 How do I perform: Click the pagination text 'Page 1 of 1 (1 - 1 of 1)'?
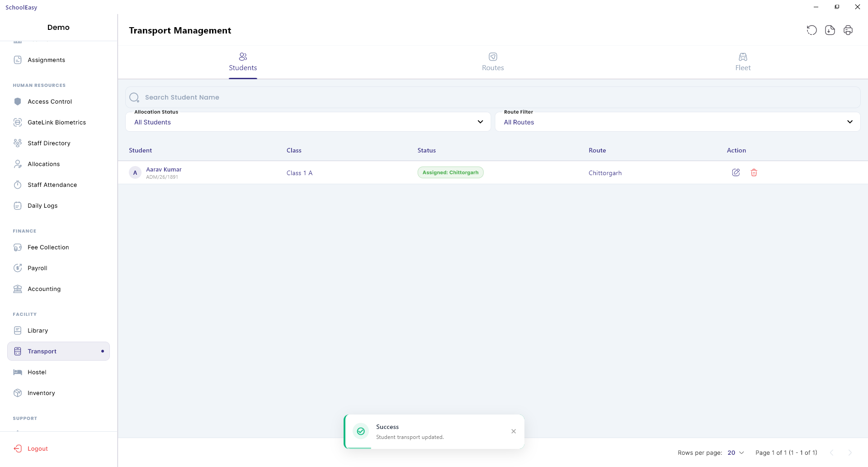pos(786,453)
